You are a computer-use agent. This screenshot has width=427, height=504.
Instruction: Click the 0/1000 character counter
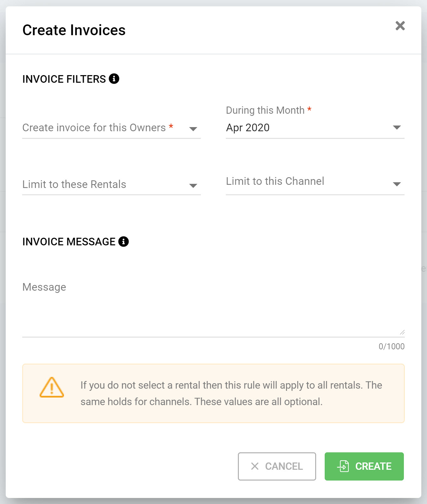[x=392, y=346]
